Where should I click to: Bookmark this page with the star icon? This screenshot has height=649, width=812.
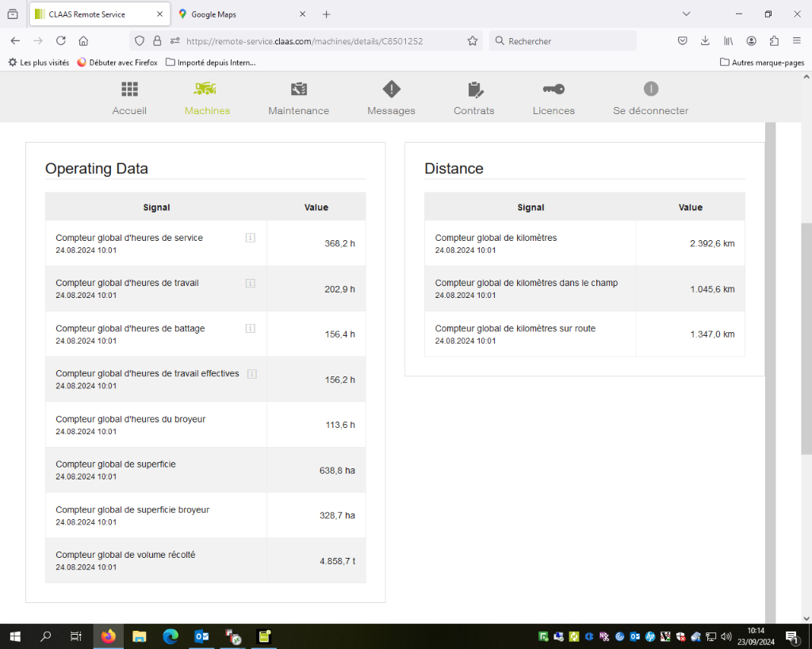[x=473, y=41]
